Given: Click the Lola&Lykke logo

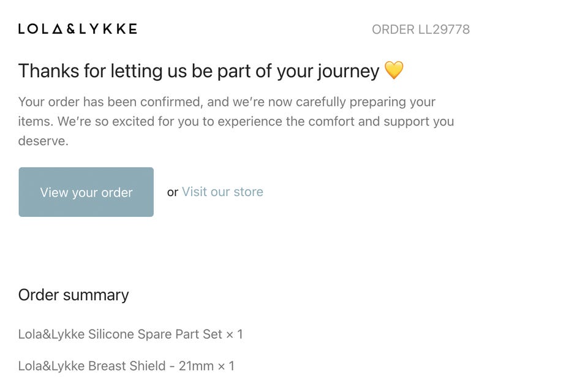Looking at the screenshot, I should click(77, 29).
